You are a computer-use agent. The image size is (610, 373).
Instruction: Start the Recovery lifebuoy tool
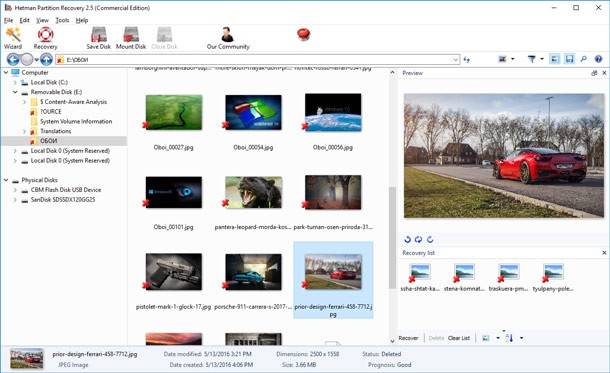tap(45, 38)
